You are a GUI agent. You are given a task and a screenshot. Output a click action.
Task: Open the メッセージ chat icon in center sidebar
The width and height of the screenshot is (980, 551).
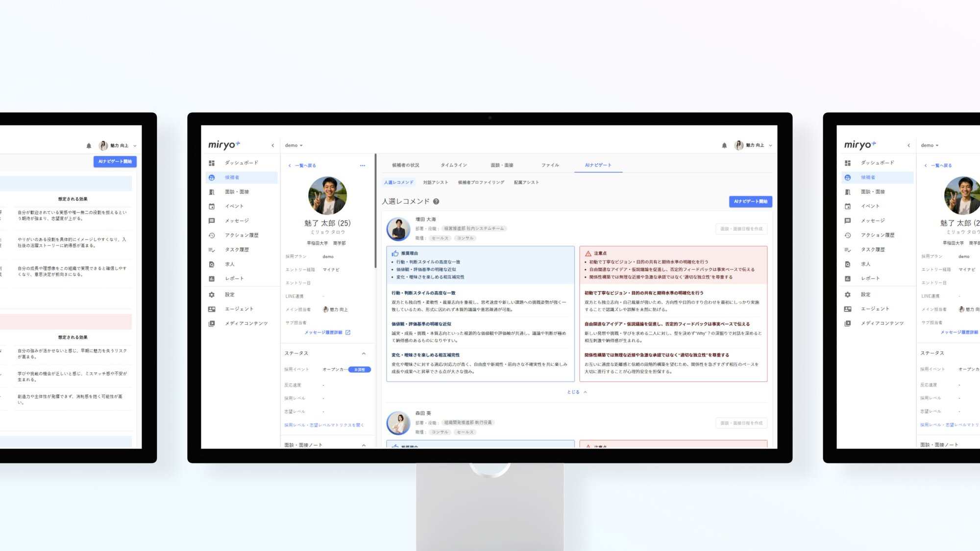(212, 221)
